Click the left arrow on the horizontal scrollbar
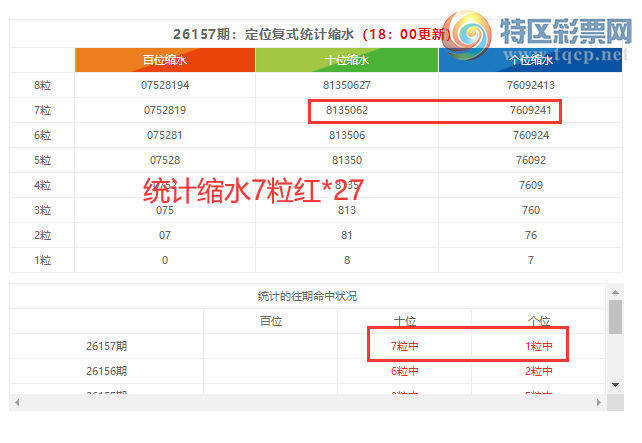The height and width of the screenshot is (443, 642). 17,402
